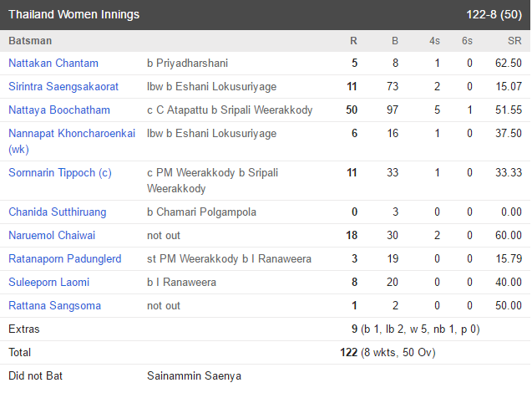Click the Thailand Women Innings header
This screenshot has height=393, width=532.
click(74, 14)
